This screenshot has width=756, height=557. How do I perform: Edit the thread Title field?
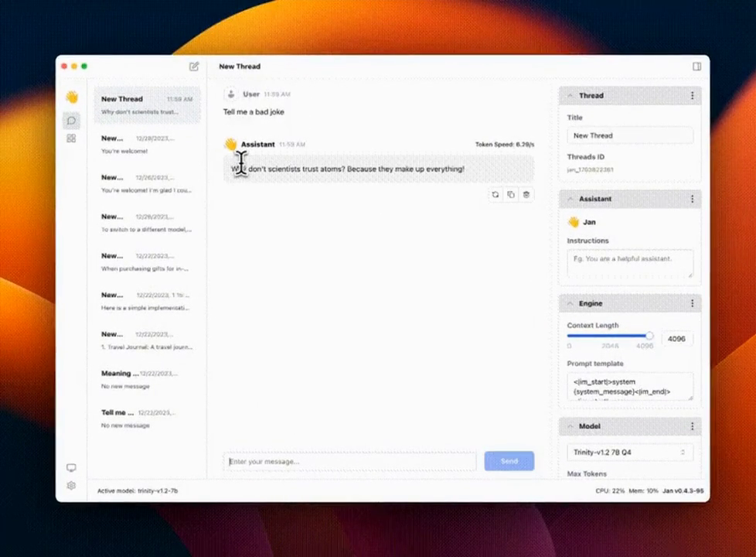(630, 135)
